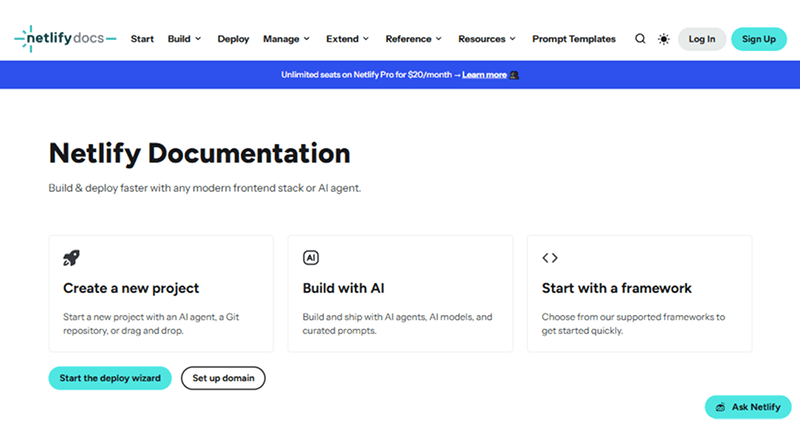Follow the Learn more banner link
Screen dimensions: 800x445
pos(484,75)
